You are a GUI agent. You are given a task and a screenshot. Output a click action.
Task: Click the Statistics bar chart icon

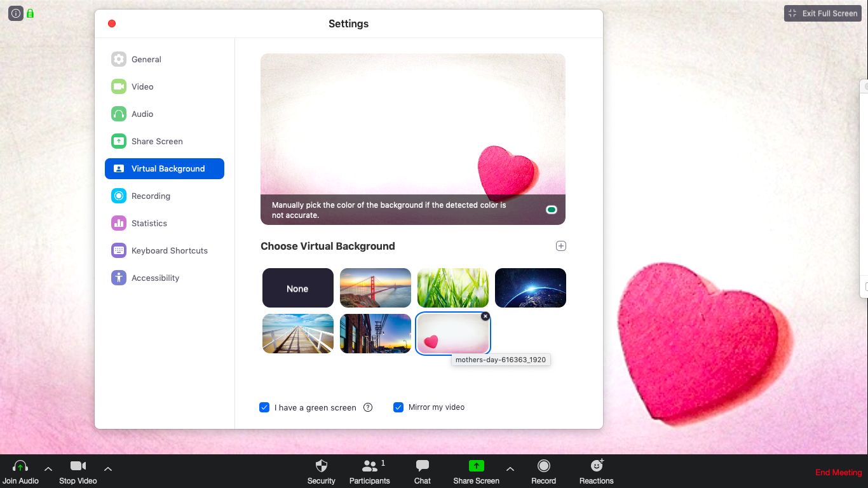(119, 223)
